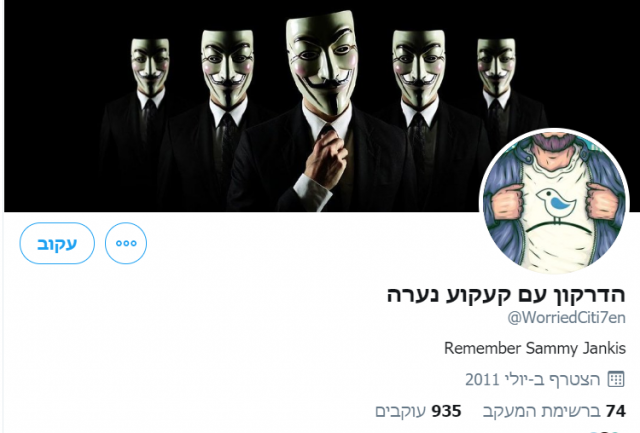Open the three-dot more options menu
The width and height of the screenshot is (640, 433).
pos(126,243)
